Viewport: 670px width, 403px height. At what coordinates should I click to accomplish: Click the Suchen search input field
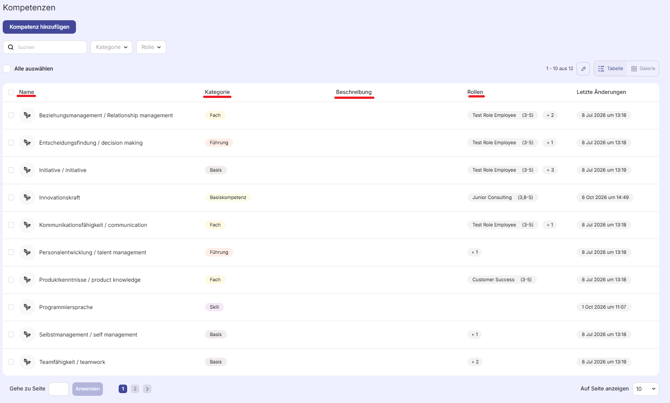click(x=45, y=47)
